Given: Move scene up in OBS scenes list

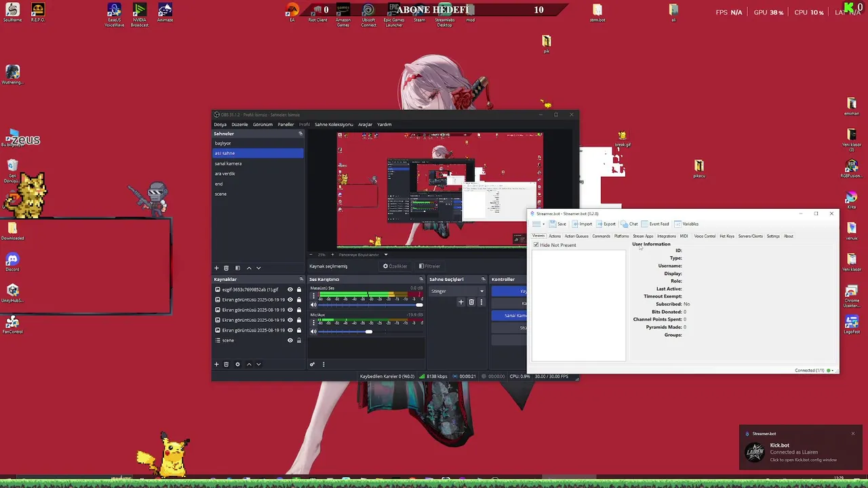Looking at the screenshot, I should tap(249, 268).
